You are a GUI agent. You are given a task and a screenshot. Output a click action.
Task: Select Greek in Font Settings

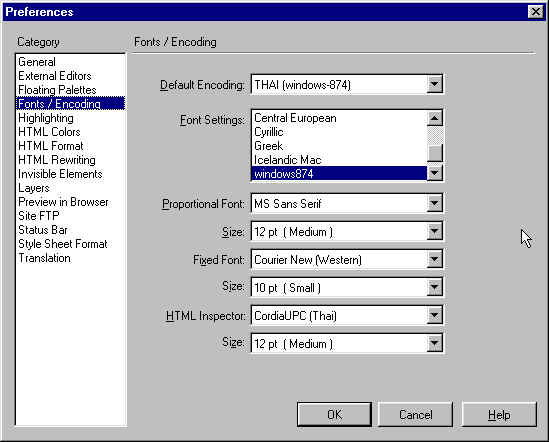pos(339,146)
